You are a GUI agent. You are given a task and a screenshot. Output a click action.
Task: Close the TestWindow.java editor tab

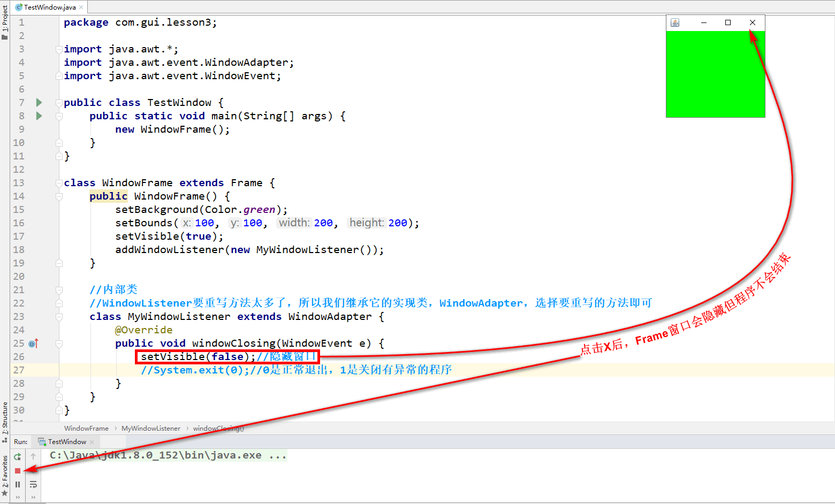tap(81, 7)
